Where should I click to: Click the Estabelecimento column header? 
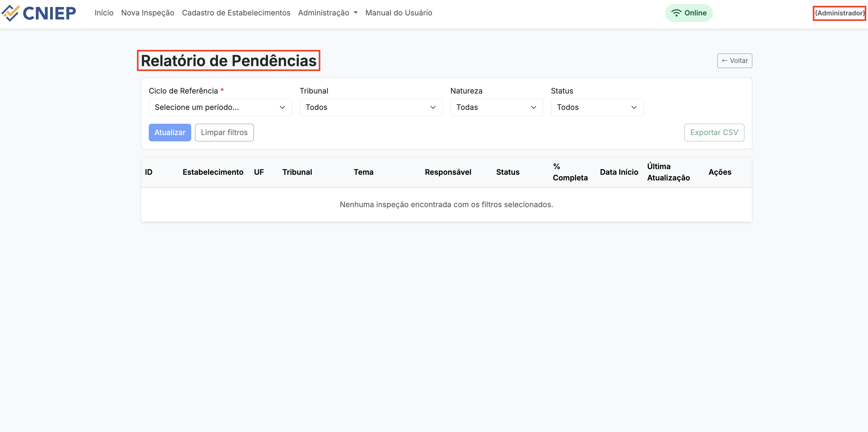pyautogui.click(x=213, y=172)
